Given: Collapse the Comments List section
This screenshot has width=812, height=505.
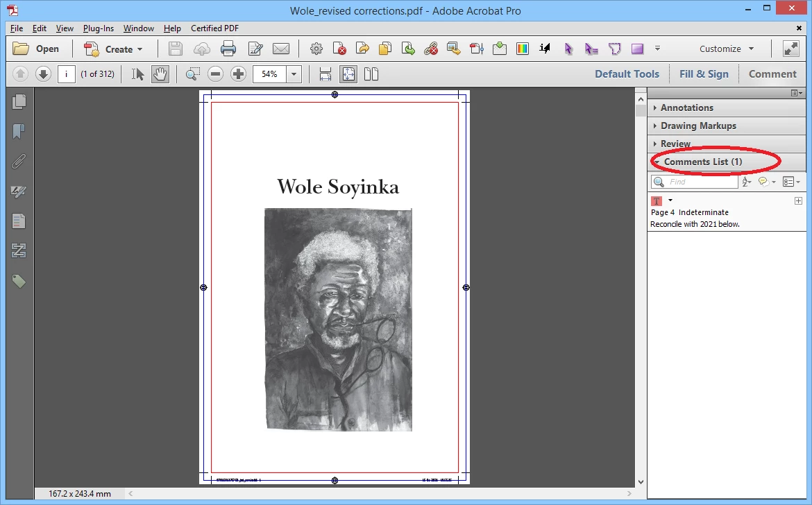Looking at the screenshot, I should pos(727,162).
